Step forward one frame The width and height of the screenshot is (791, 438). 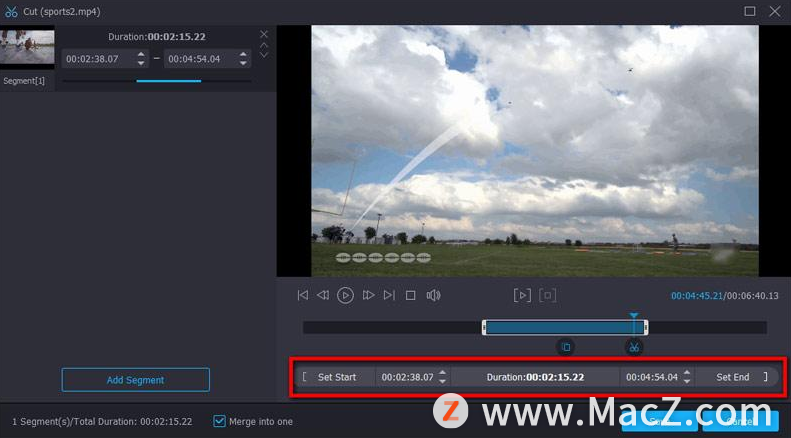tap(369, 295)
